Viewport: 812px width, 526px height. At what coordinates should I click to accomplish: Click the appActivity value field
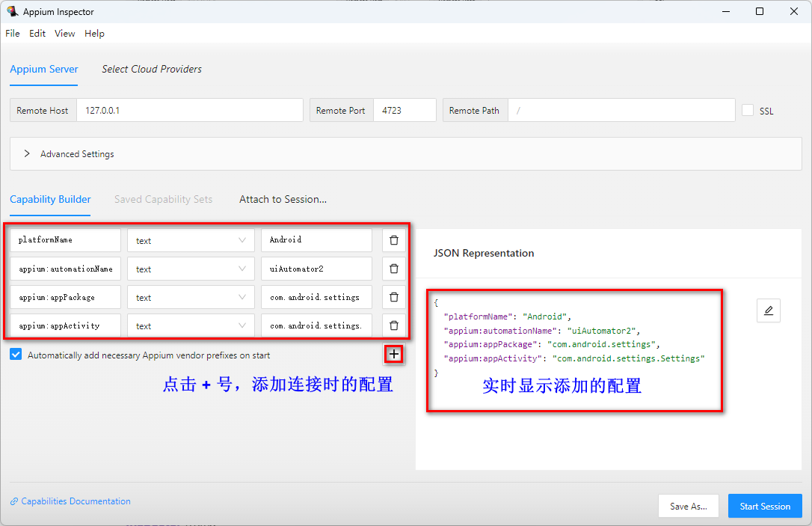tap(316, 326)
